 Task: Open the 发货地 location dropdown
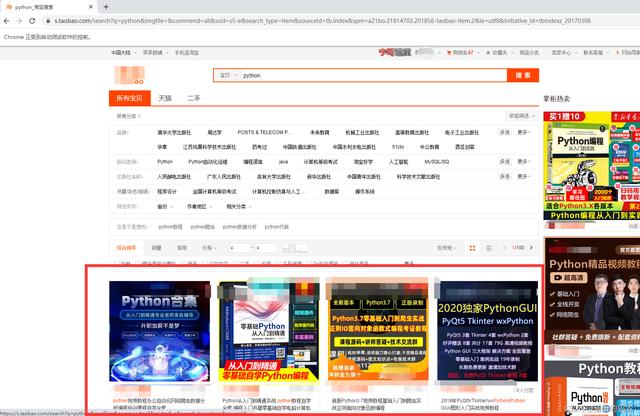coord(446,248)
